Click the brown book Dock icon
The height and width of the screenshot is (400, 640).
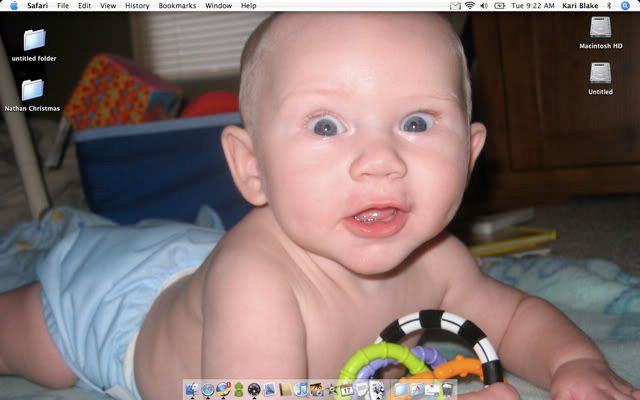click(285, 390)
